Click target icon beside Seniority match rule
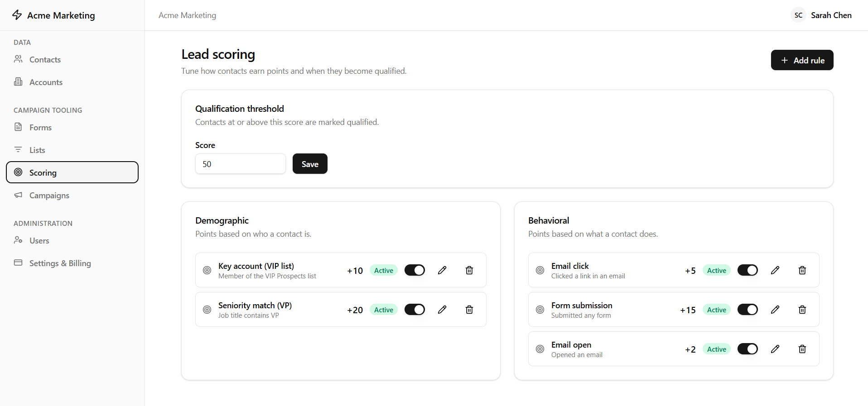Screen dimensions: 868x406 [207, 310]
